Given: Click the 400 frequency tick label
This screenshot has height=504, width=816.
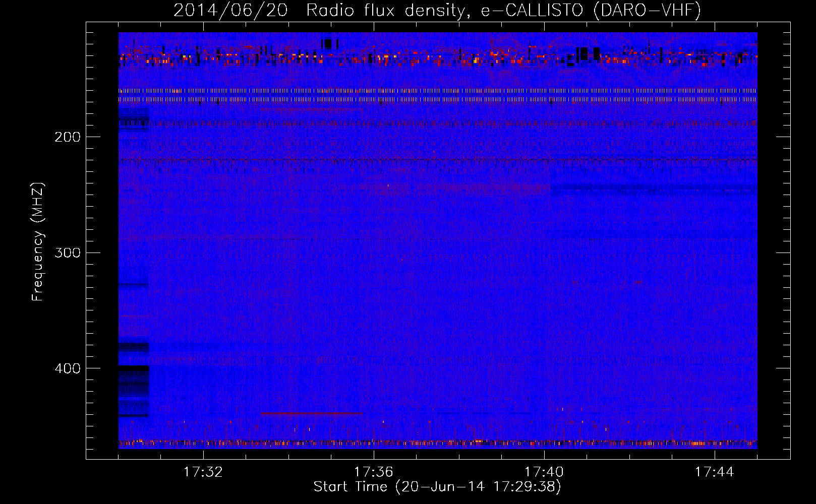Looking at the screenshot, I should pos(68,368).
